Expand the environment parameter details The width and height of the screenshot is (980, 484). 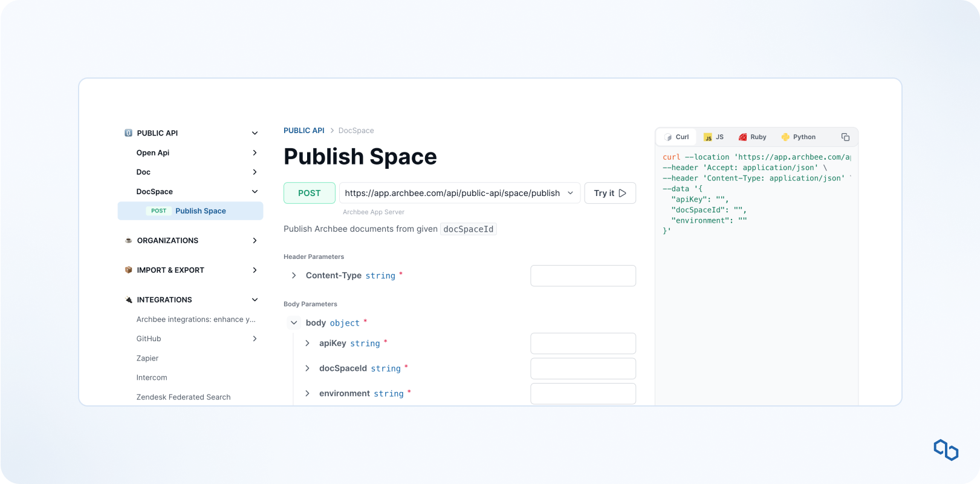pyautogui.click(x=307, y=394)
